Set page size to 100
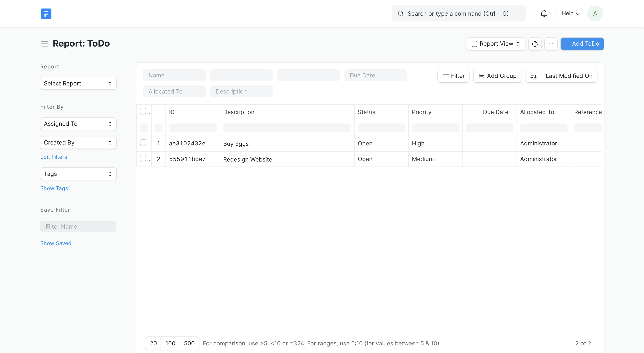 (x=170, y=343)
